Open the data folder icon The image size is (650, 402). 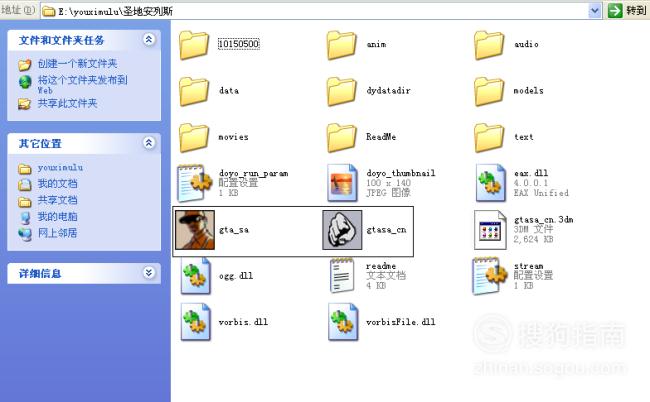point(194,91)
